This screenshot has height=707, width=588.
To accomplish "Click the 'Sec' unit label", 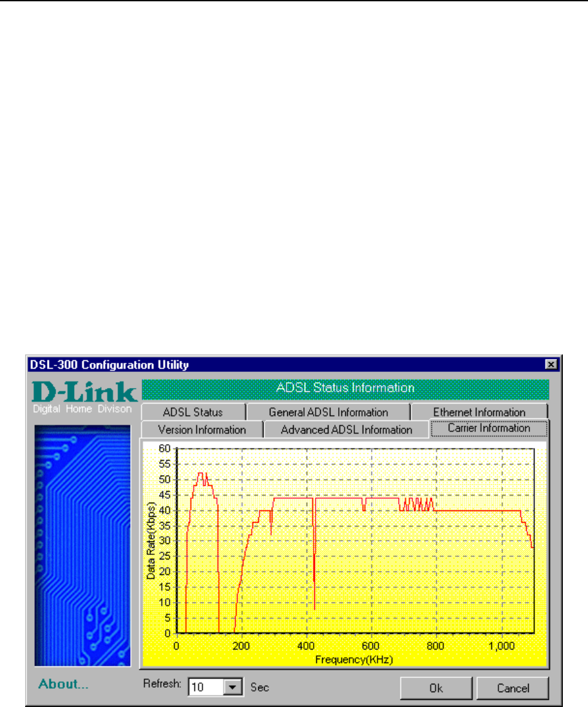I will pyautogui.click(x=260, y=687).
